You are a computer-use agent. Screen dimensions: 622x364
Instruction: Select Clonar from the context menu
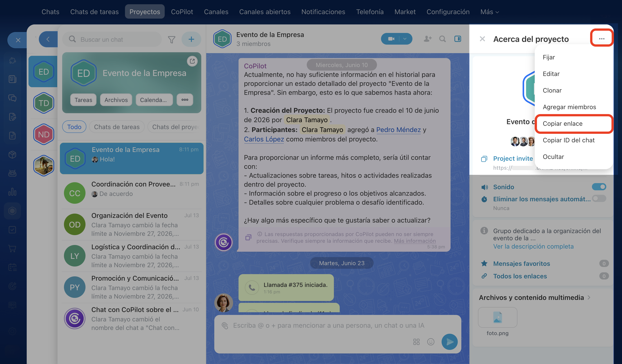point(552,90)
